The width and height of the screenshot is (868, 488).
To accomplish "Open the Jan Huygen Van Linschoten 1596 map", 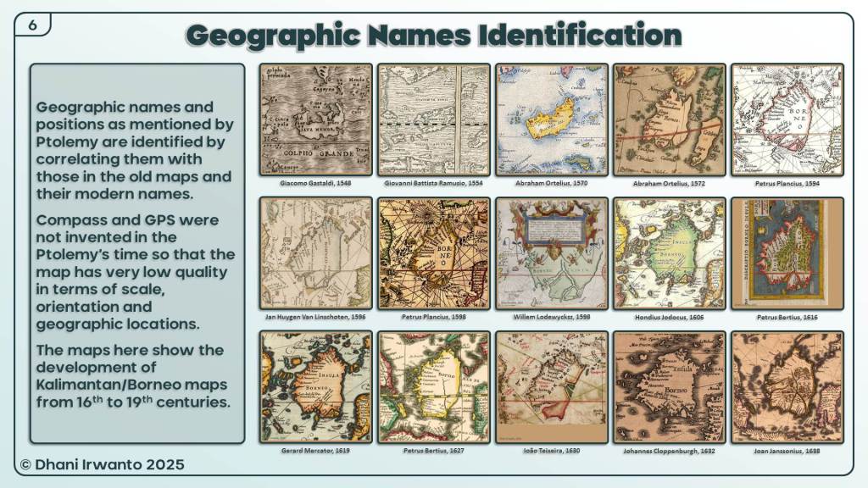I will pyautogui.click(x=315, y=253).
